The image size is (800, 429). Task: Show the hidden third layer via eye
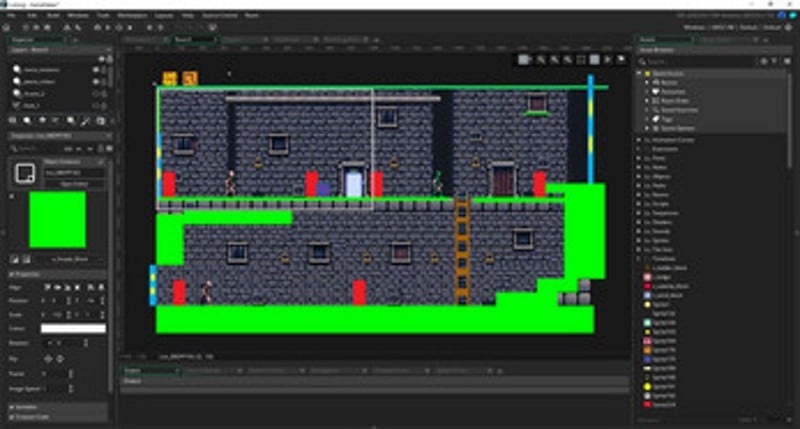pyautogui.click(x=95, y=93)
